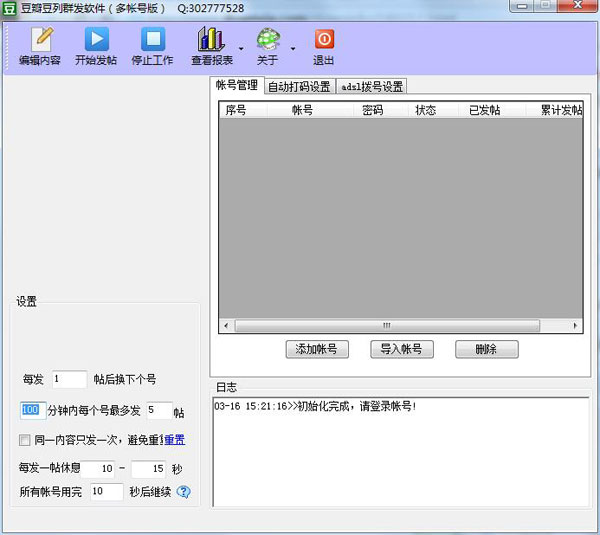The image size is (600, 535).
Task: Click the account table horizontal scrollbar thumb
Action: (387, 326)
